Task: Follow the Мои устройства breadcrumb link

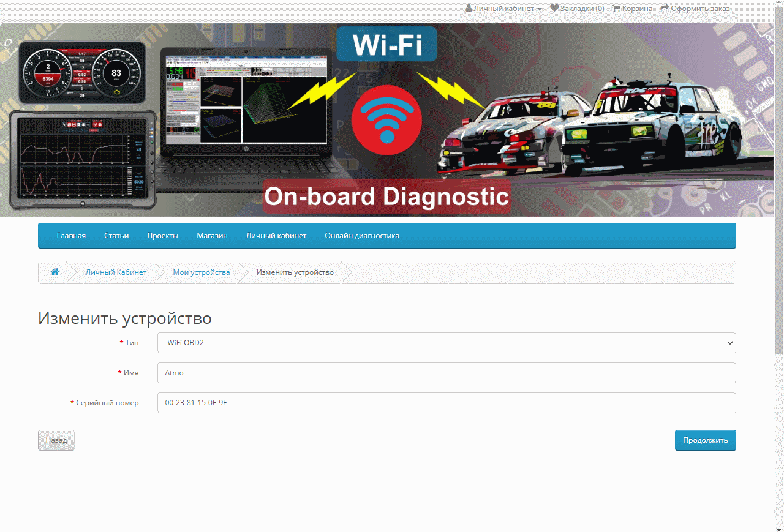Action: point(201,272)
